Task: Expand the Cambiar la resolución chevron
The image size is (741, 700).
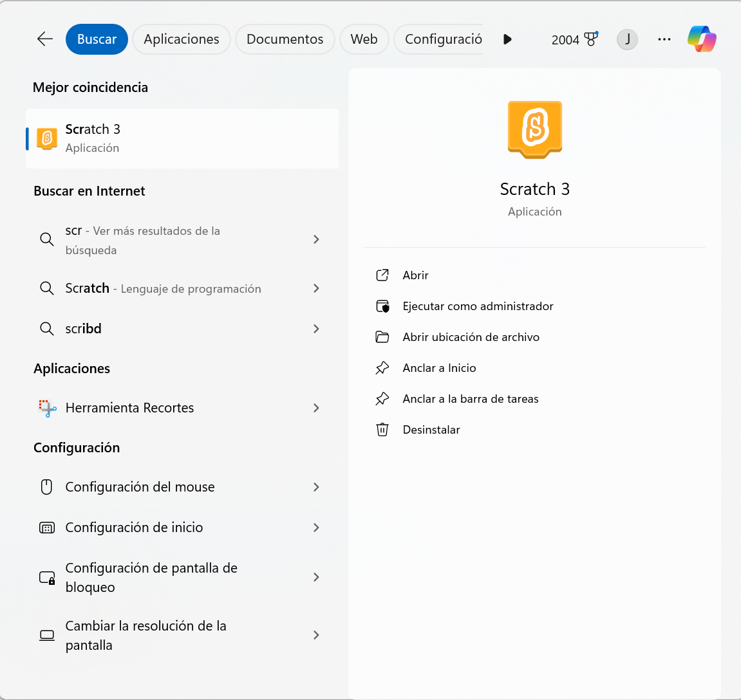Action: pos(316,635)
